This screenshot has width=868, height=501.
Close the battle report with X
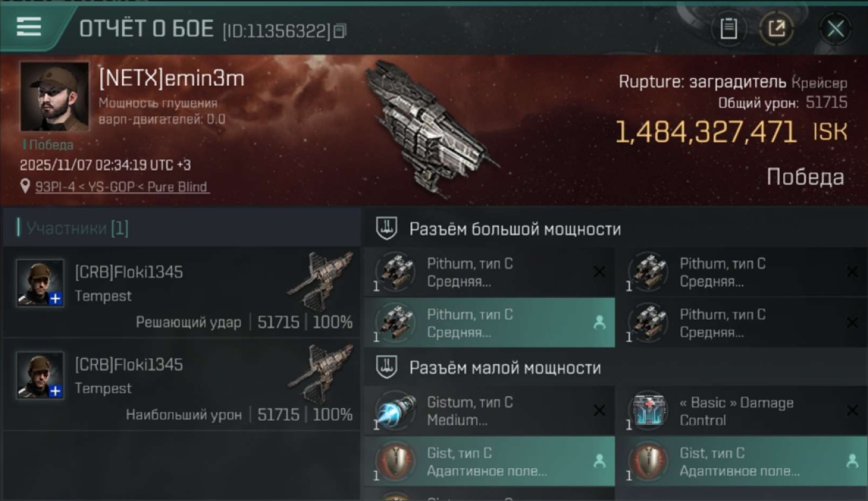(835, 29)
